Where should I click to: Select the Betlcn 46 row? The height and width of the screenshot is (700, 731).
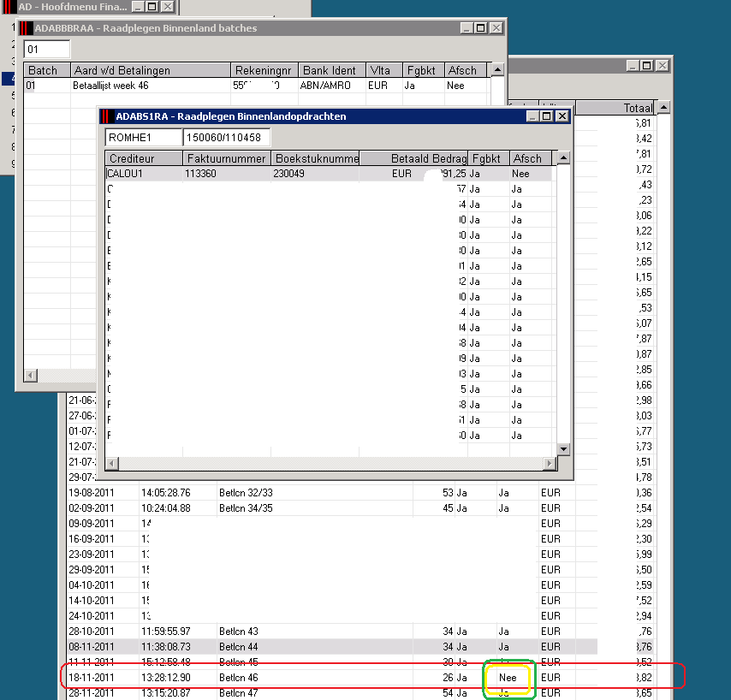[x=361, y=677]
